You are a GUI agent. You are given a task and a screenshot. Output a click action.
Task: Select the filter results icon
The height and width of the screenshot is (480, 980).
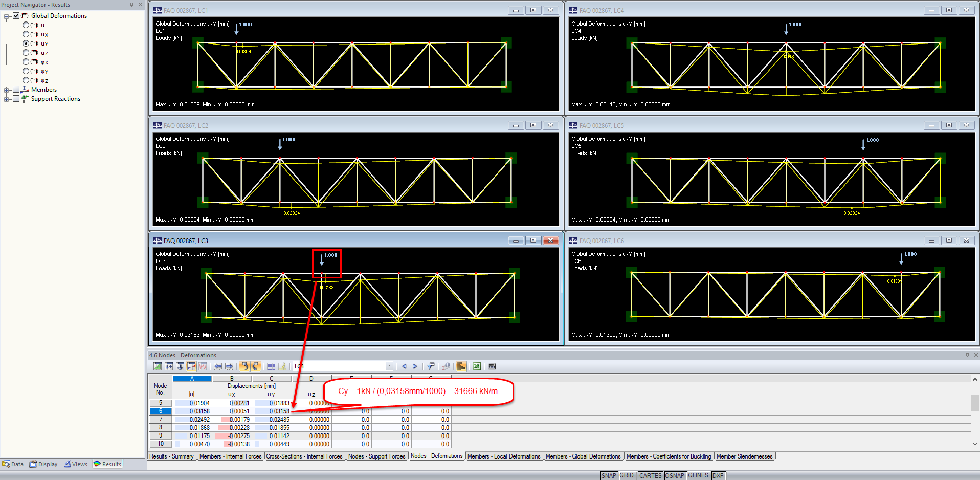(431, 366)
